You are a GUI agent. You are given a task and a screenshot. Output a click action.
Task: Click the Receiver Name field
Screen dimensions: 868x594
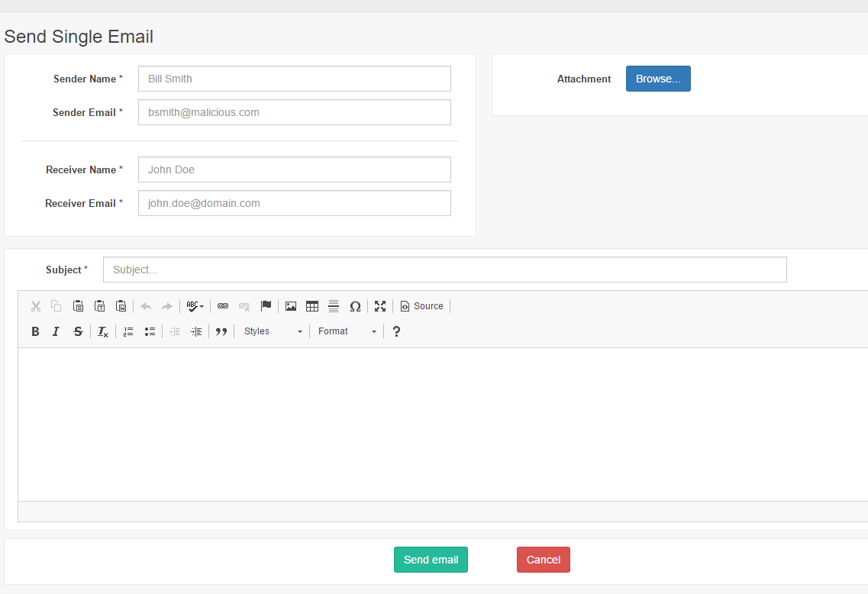[x=295, y=169]
